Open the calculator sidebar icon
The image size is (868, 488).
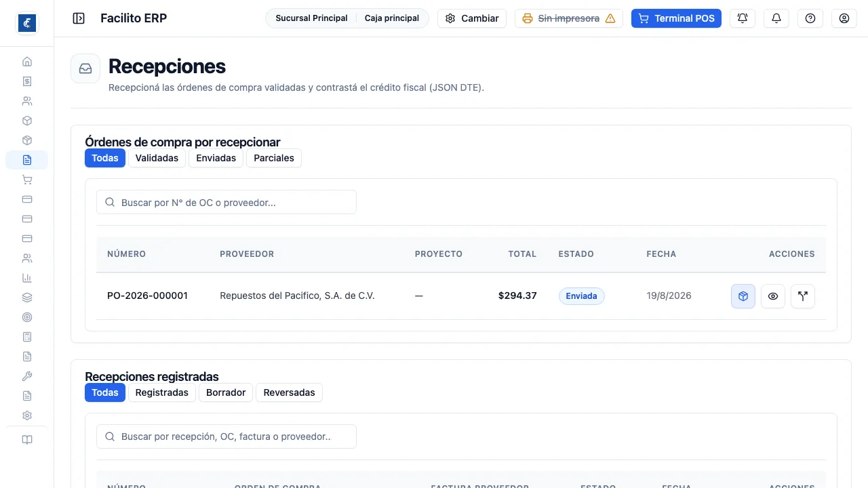coord(27,337)
